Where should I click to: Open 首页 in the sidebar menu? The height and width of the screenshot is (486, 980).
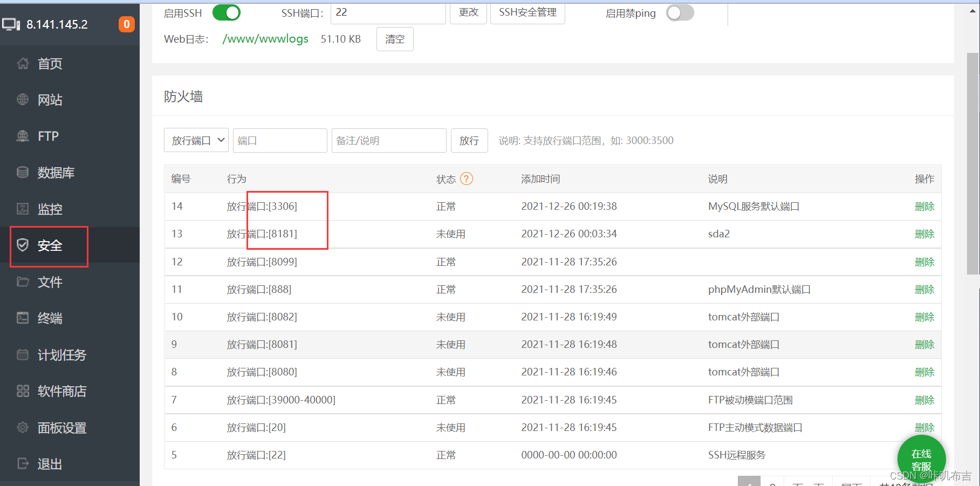50,64
